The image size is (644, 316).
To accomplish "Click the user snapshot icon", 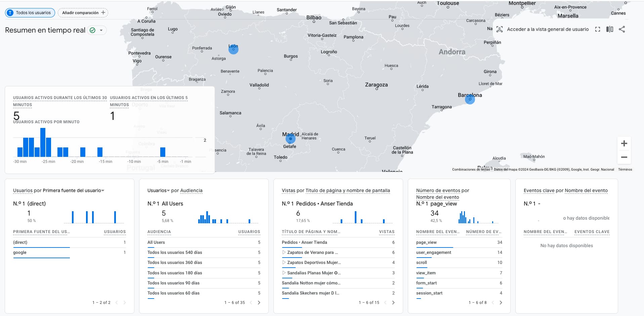I will point(500,30).
